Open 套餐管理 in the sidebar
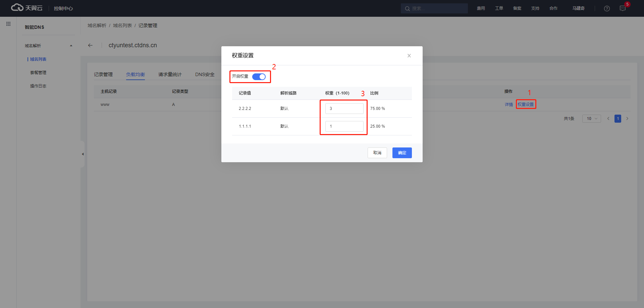644x308 pixels. [x=38, y=73]
